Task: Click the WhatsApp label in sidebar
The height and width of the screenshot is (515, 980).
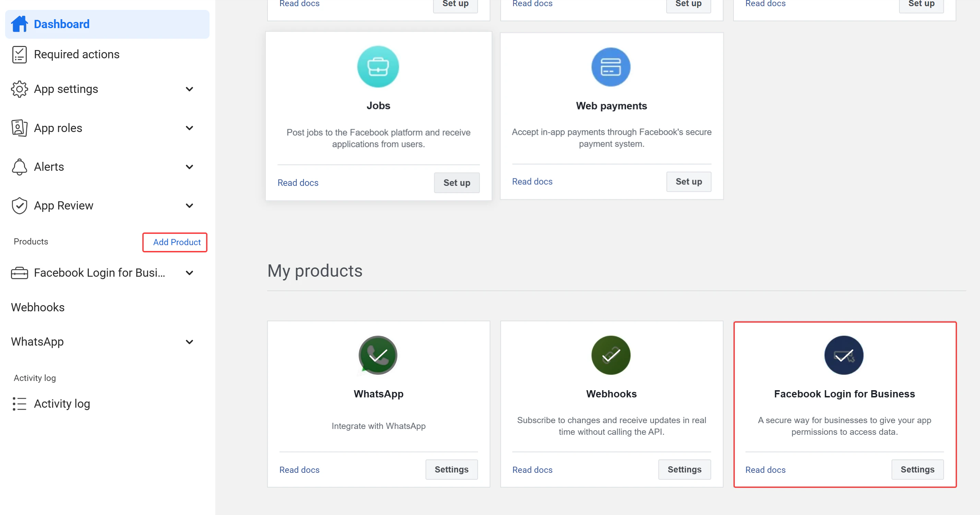Action: [37, 342]
